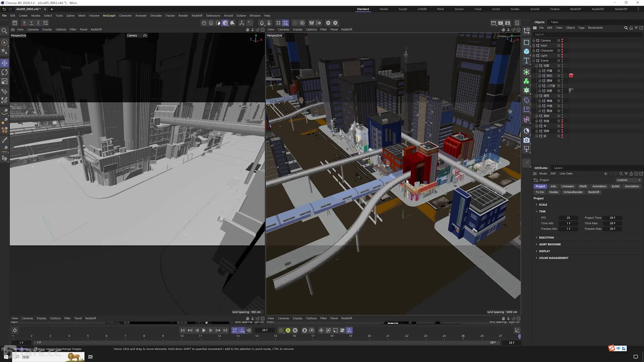Viewport: 644px width, 362px height.
Task: Open the OctaneRender project tab
Action: pos(573,192)
